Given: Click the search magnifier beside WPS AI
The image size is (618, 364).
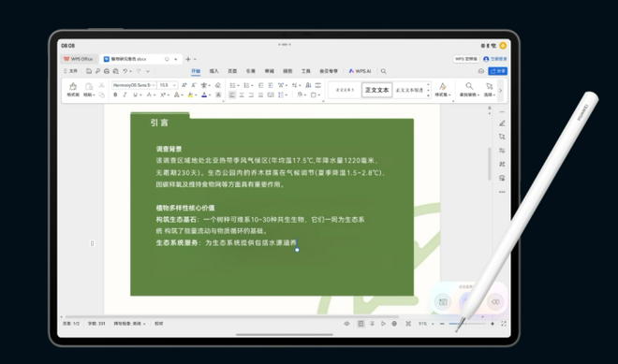Looking at the screenshot, I should tap(384, 71).
